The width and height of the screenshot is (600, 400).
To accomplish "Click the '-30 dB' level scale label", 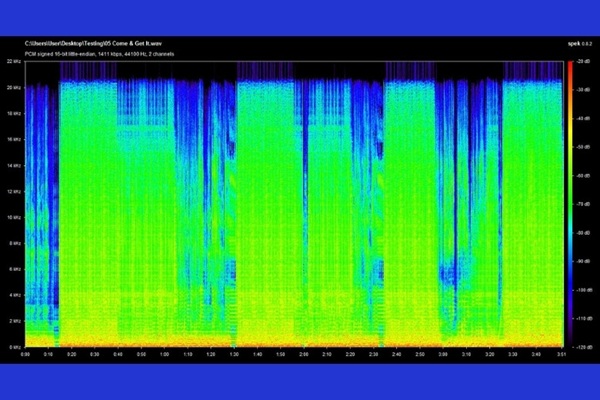I will point(584,90).
